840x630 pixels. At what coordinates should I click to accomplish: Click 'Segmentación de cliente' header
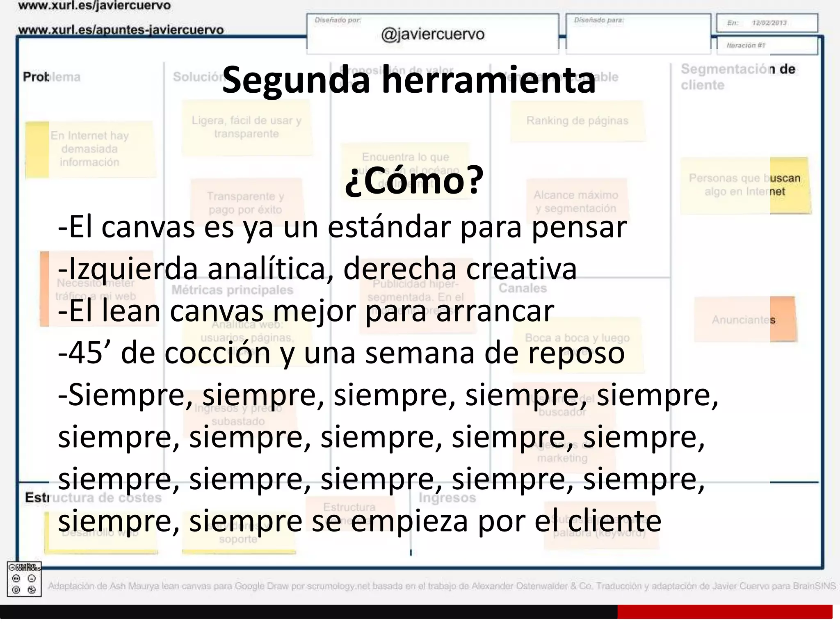[738, 77]
